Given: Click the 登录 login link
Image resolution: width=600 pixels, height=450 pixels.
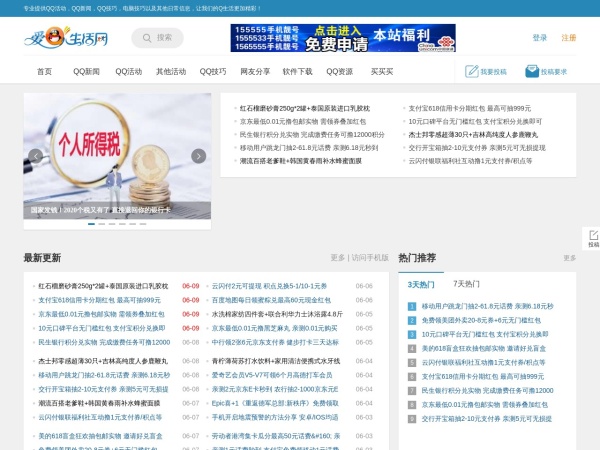Looking at the screenshot, I should (540, 38).
